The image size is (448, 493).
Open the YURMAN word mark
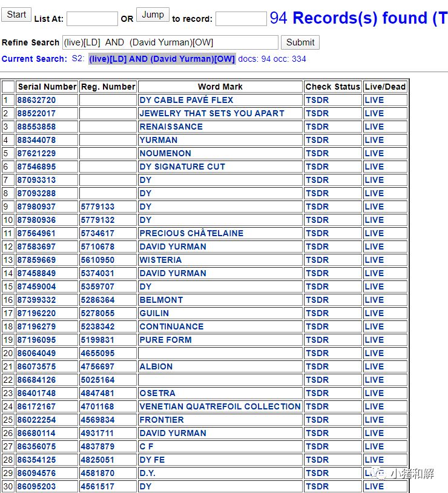[x=159, y=140]
